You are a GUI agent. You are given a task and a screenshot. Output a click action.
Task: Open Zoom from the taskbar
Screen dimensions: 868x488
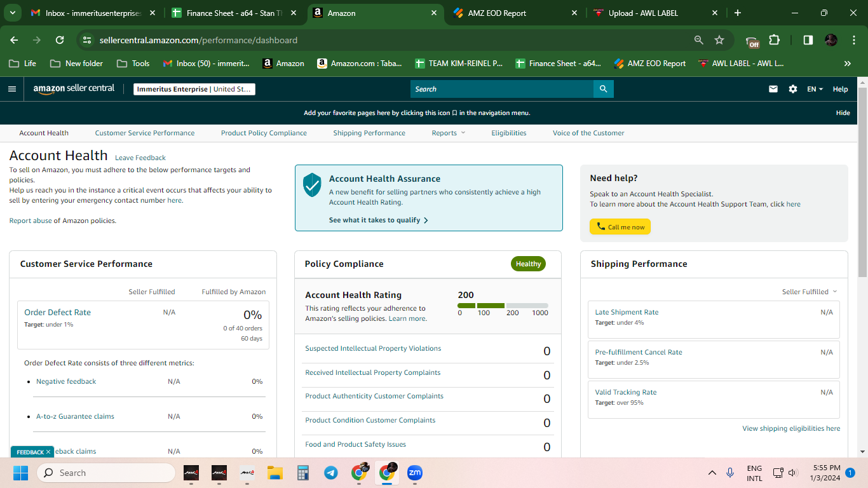coord(415,473)
